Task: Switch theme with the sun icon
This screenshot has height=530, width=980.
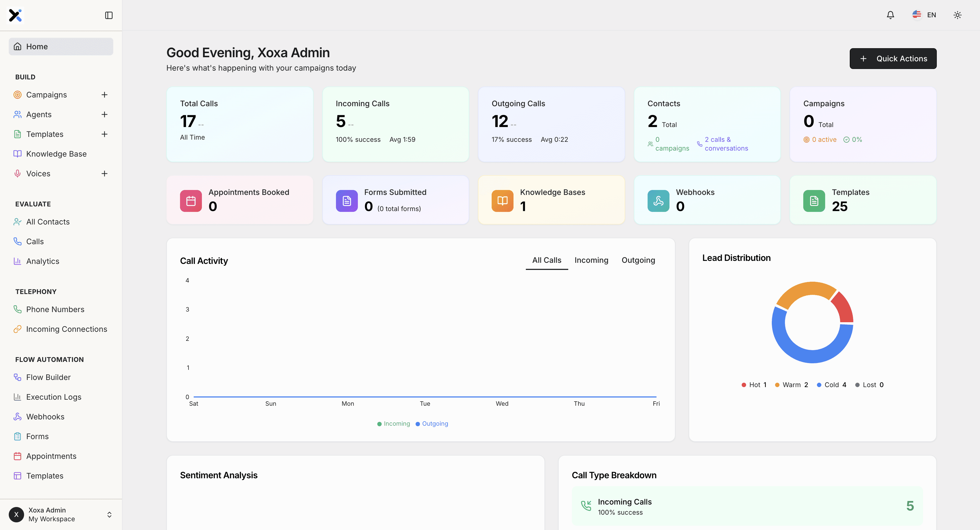Action: (x=957, y=15)
